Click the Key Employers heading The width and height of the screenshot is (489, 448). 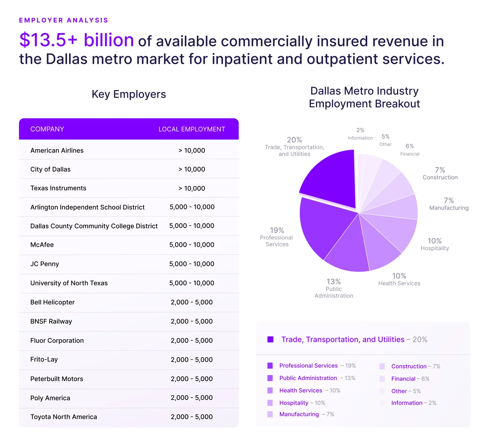pyautogui.click(x=129, y=94)
